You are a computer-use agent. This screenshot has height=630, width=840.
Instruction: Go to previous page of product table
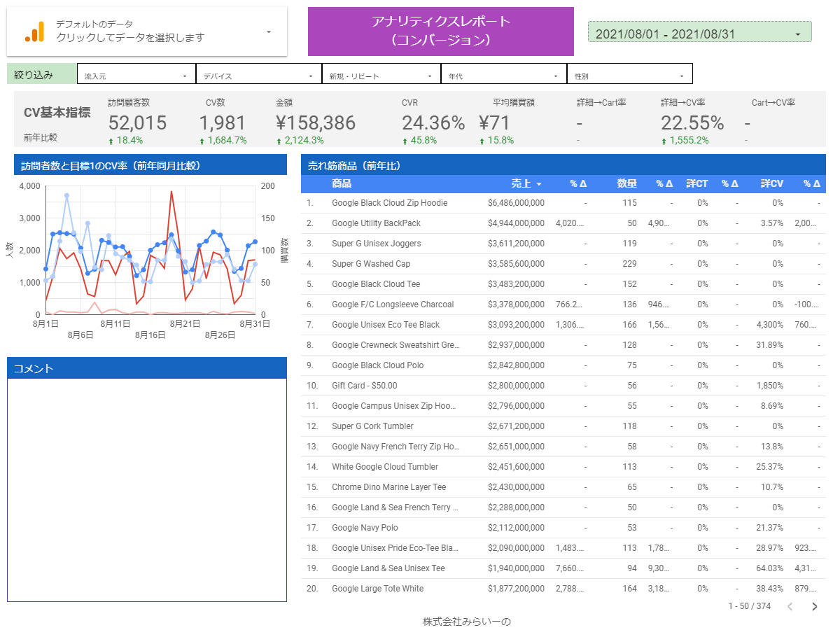790,606
